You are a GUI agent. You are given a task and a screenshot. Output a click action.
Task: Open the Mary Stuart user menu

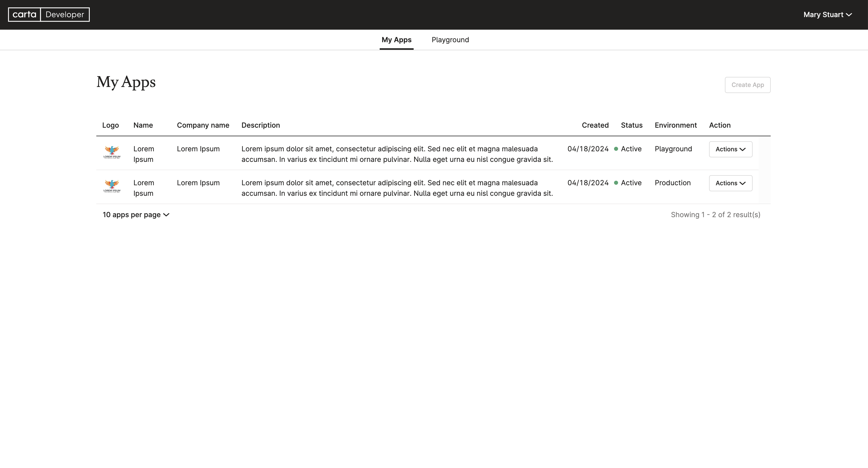[827, 15]
